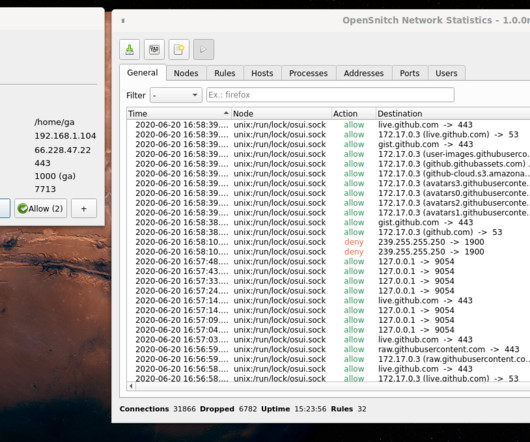Open preferences via the second toolbar icon

(x=154, y=50)
